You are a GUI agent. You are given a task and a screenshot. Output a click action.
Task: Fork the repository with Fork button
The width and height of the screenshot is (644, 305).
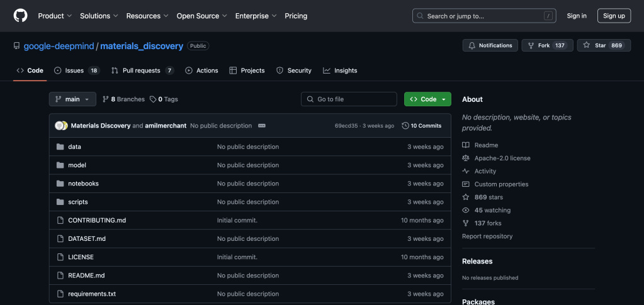click(x=548, y=45)
